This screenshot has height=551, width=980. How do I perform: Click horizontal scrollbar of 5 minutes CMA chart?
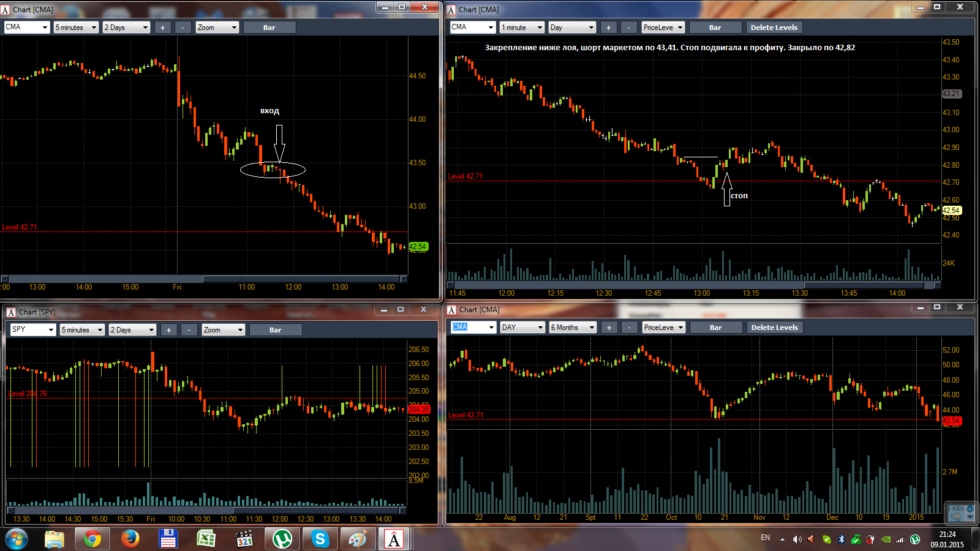[204, 279]
